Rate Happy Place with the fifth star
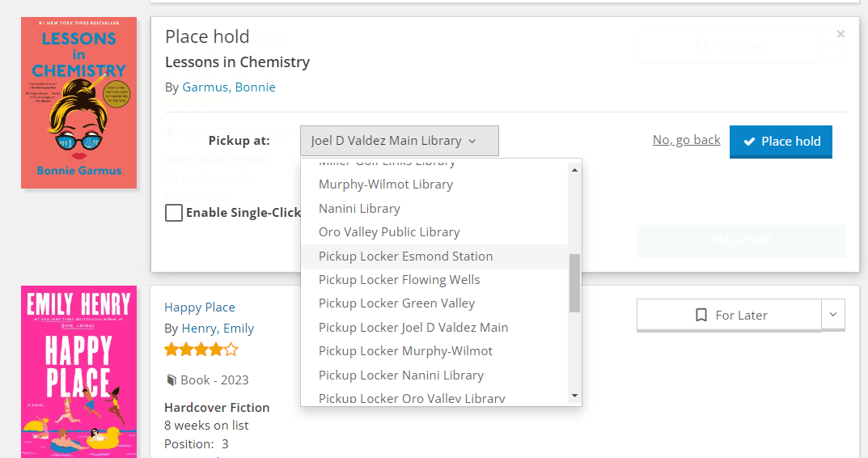Viewport: 868px width, 458px height. (x=231, y=350)
